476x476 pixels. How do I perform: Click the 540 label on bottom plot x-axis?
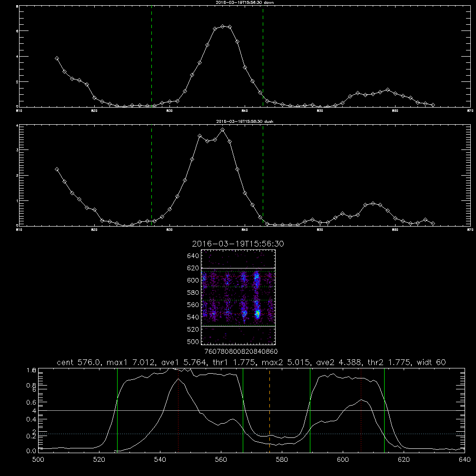(160, 460)
